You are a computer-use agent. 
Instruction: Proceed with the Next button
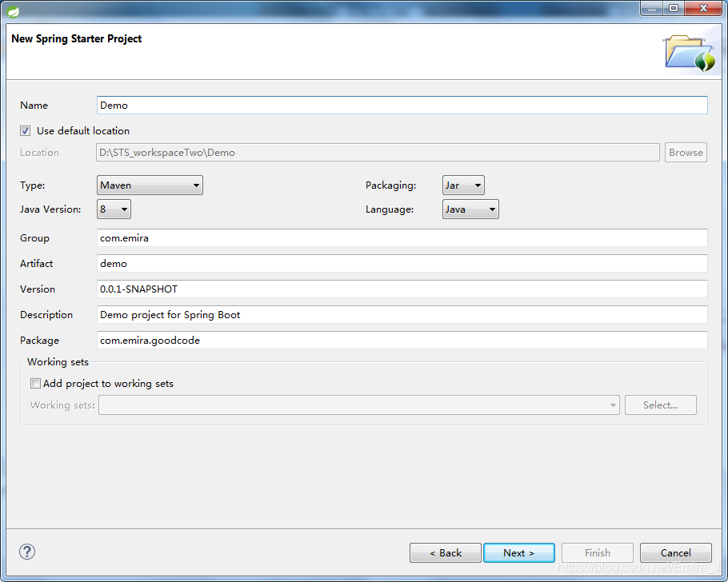pos(519,552)
